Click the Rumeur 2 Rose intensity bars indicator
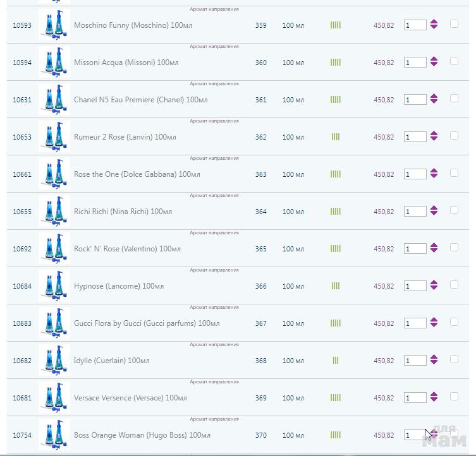Screen dimensions: 476x456 pyautogui.click(x=336, y=137)
